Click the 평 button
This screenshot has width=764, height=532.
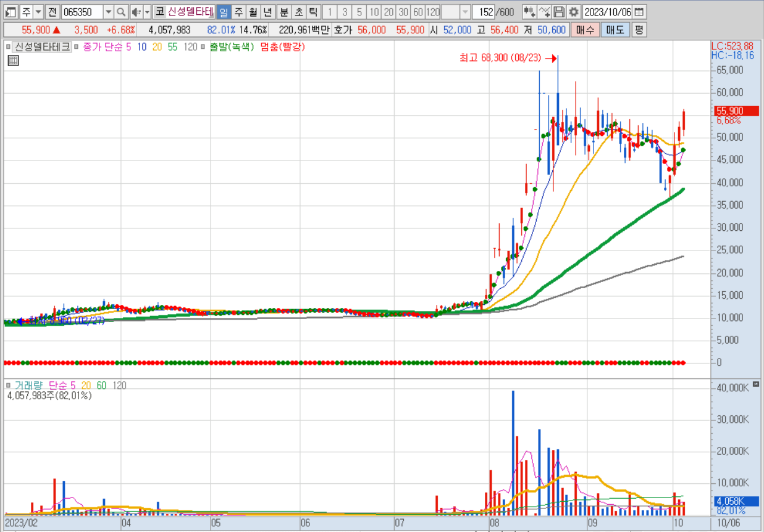coord(639,30)
